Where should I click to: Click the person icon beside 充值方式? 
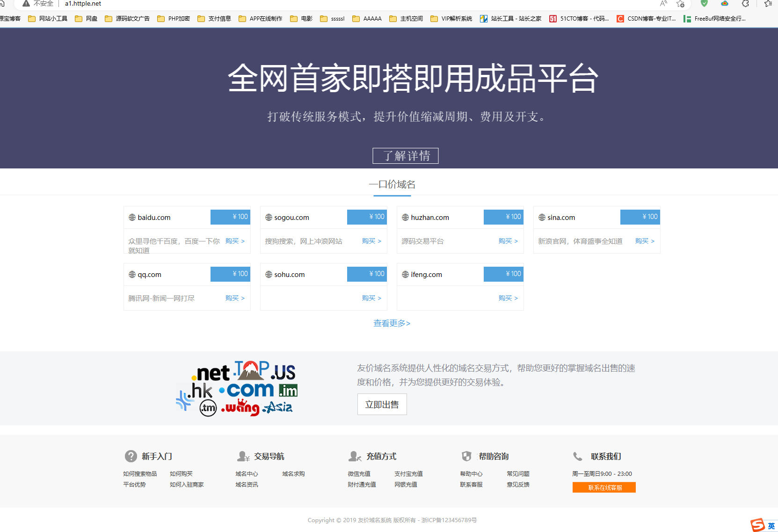pyautogui.click(x=355, y=456)
